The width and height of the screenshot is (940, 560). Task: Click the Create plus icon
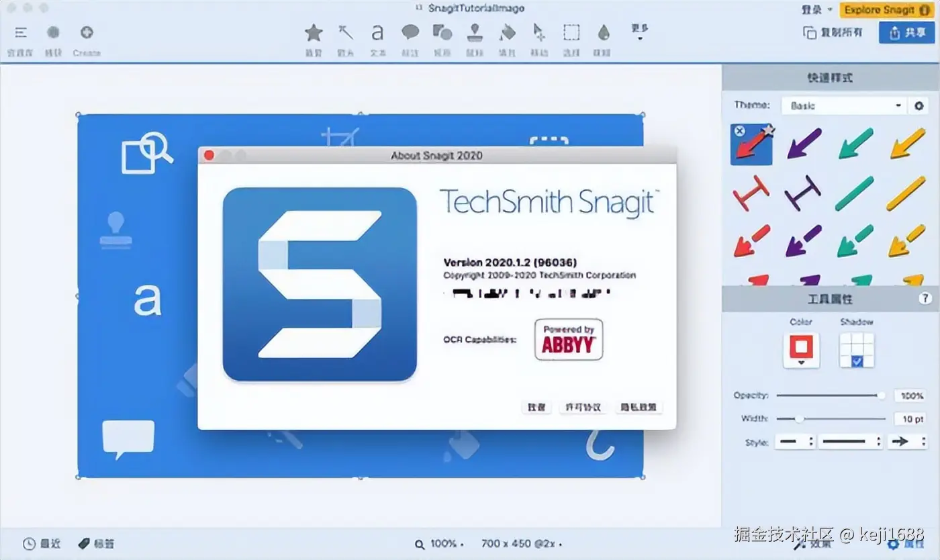pyautogui.click(x=87, y=32)
